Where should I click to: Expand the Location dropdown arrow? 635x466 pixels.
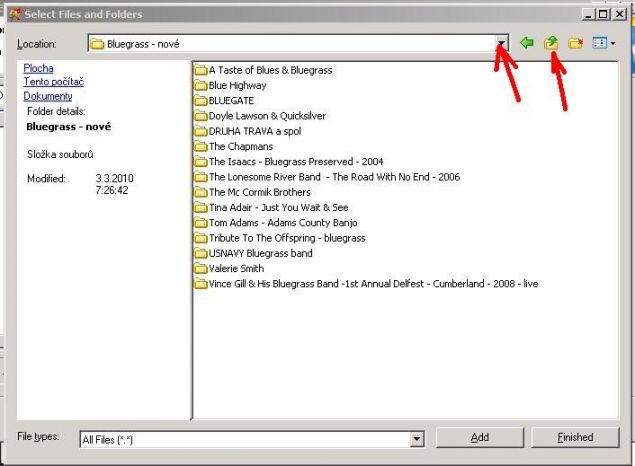click(501, 43)
